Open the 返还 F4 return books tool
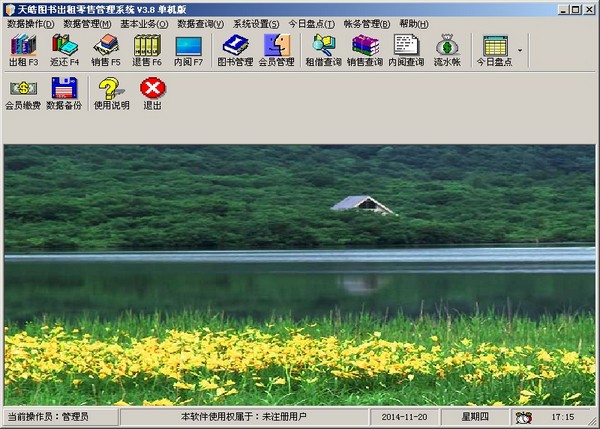This screenshot has width=600, height=429. [64, 50]
